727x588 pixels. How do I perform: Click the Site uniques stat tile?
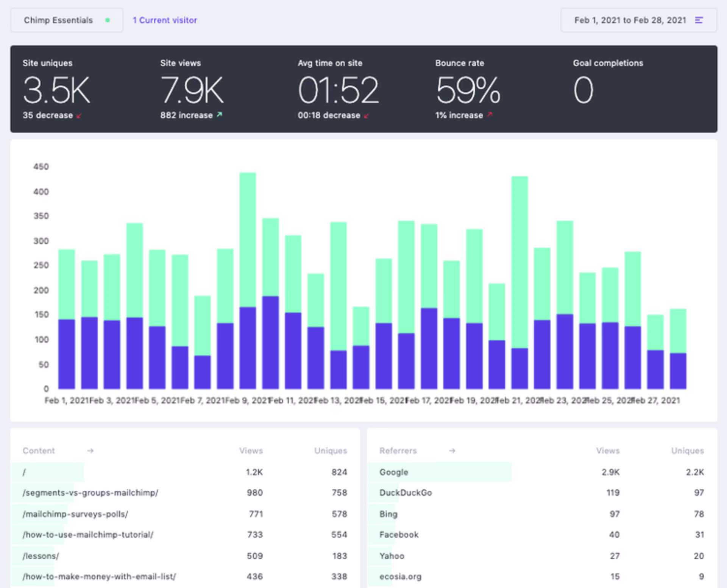point(56,89)
